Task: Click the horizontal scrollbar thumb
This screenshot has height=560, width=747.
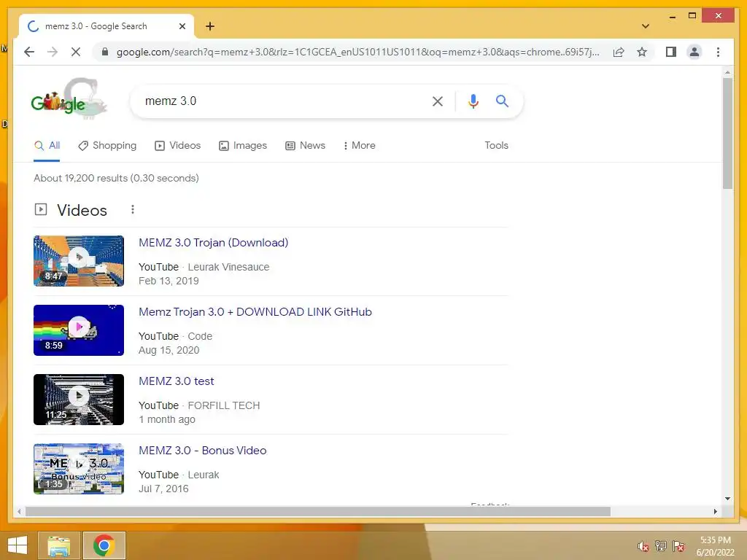Action: click(318, 511)
